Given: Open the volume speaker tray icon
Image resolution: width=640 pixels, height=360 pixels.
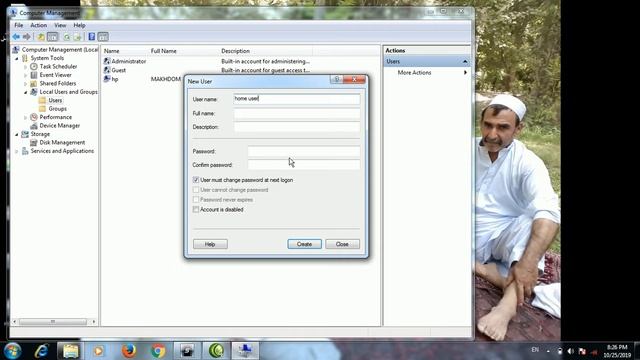Looking at the screenshot, I should [571, 351].
